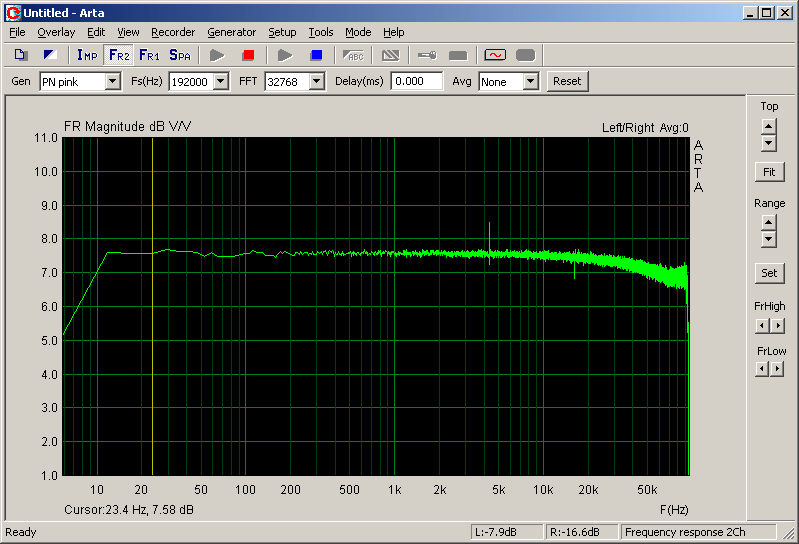The image size is (799, 544).
Task: Click the Set range button
Action: click(768, 272)
